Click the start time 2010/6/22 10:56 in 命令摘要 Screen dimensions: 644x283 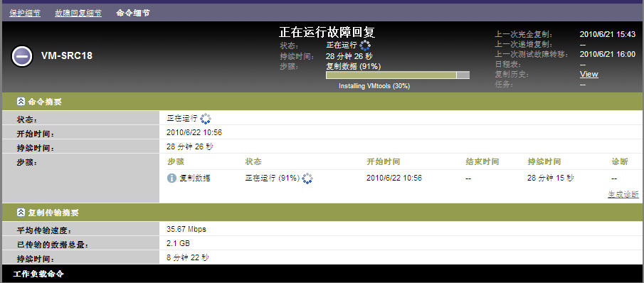(x=195, y=132)
